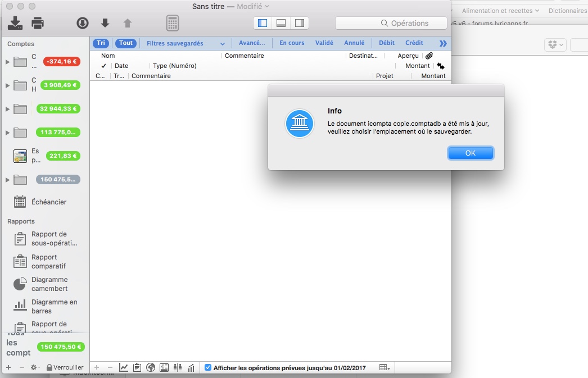Open the sidebar gear settings menu
588x378 pixels.
[x=35, y=367]
